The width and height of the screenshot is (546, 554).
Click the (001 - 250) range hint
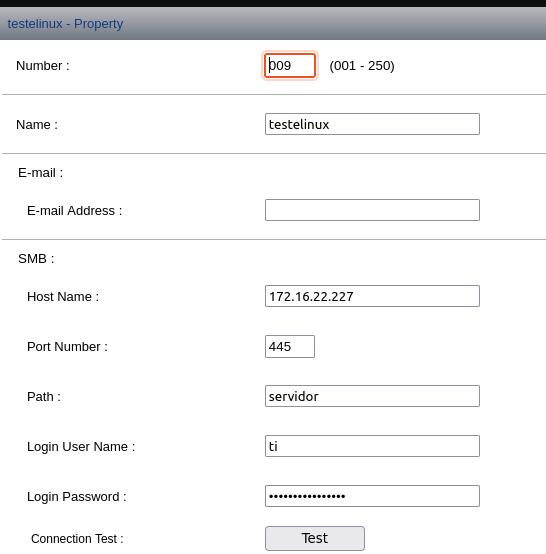[362, 66]
